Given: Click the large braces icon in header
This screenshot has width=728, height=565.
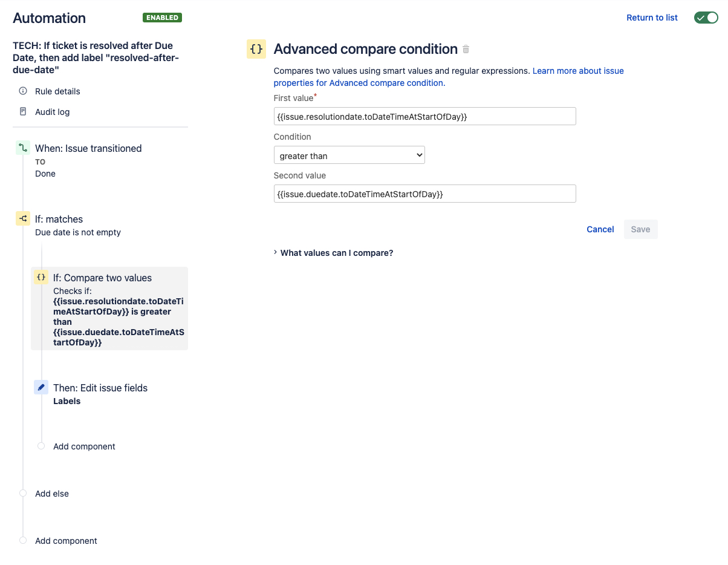Looking at the screenshot, I should click(x=256, y=50).
